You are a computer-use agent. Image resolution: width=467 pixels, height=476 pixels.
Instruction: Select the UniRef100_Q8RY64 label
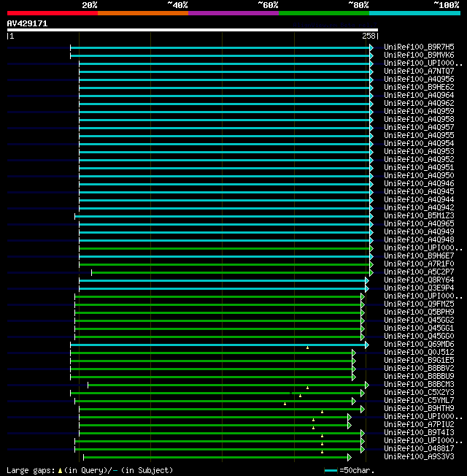point(419,280)
